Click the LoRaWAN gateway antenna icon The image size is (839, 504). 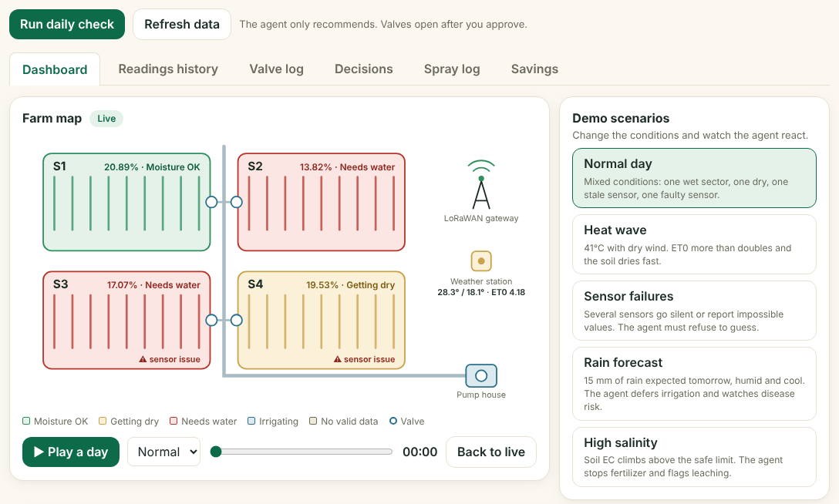tap(481, 184)
